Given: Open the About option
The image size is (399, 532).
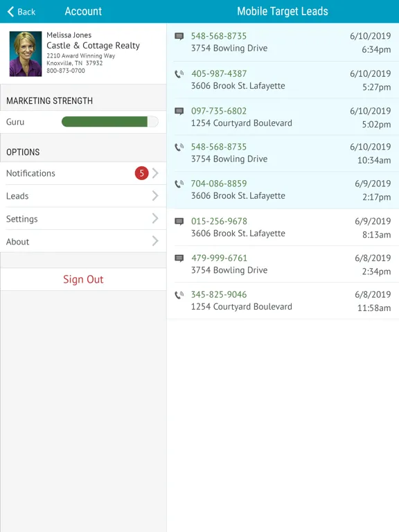Looking at the screenshot, I should tap(83, 241).
